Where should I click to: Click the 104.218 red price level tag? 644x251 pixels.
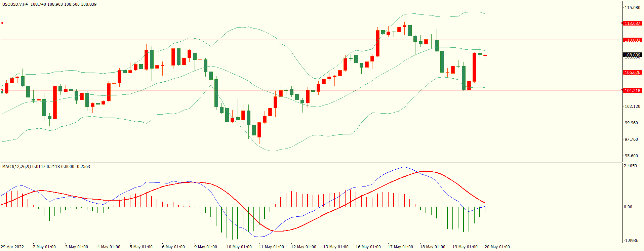(x=632, y=91)
